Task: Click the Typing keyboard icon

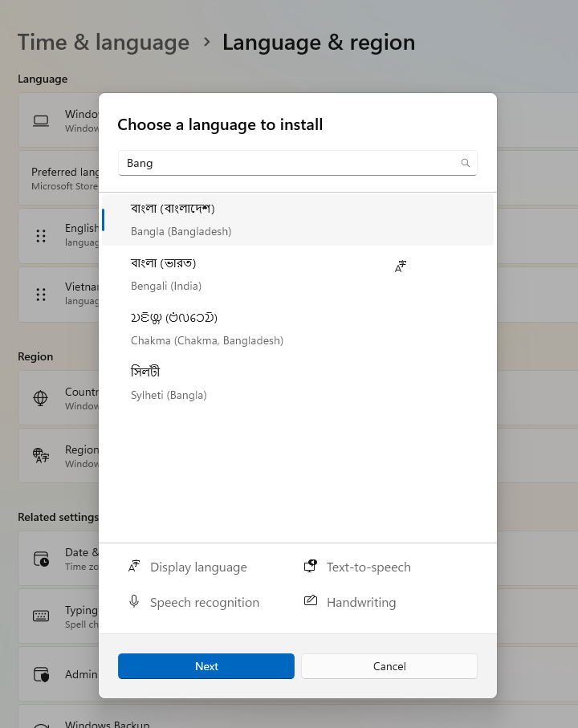Action: [40, 616]
